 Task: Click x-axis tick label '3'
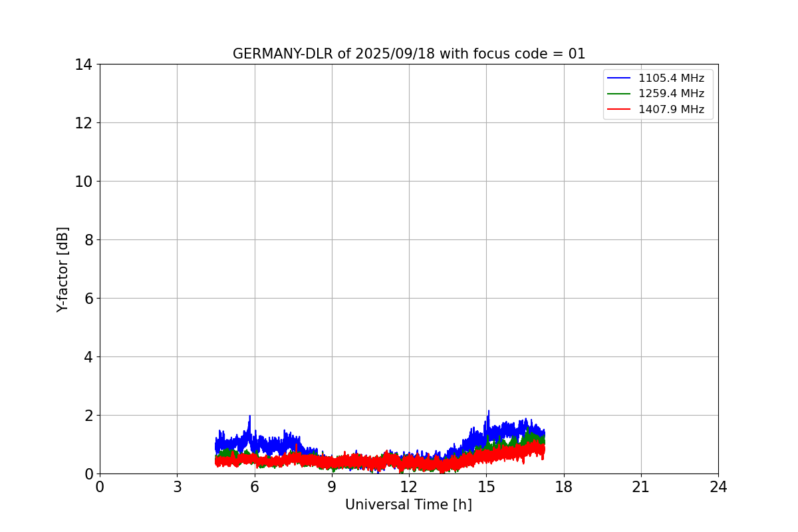(x=177, y=487)
